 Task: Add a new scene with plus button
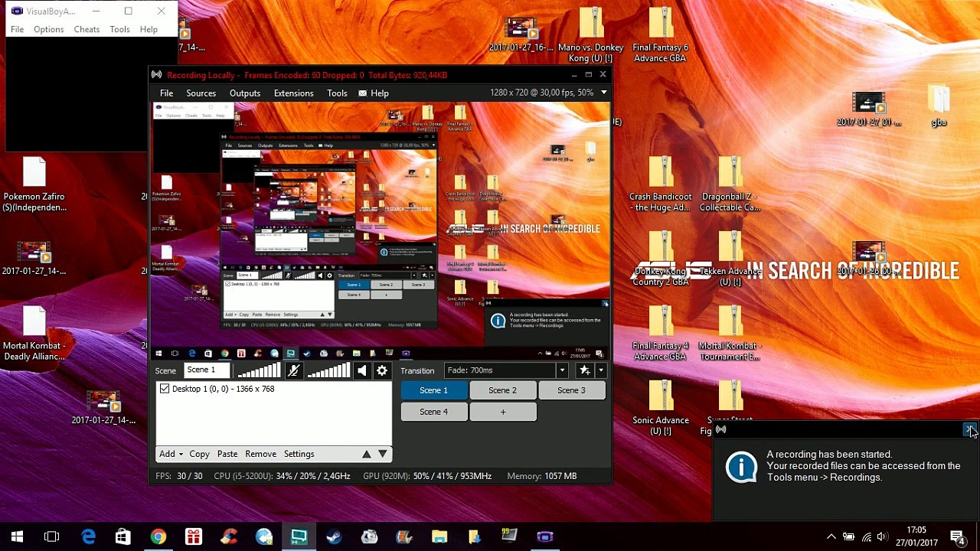[502, 412]
